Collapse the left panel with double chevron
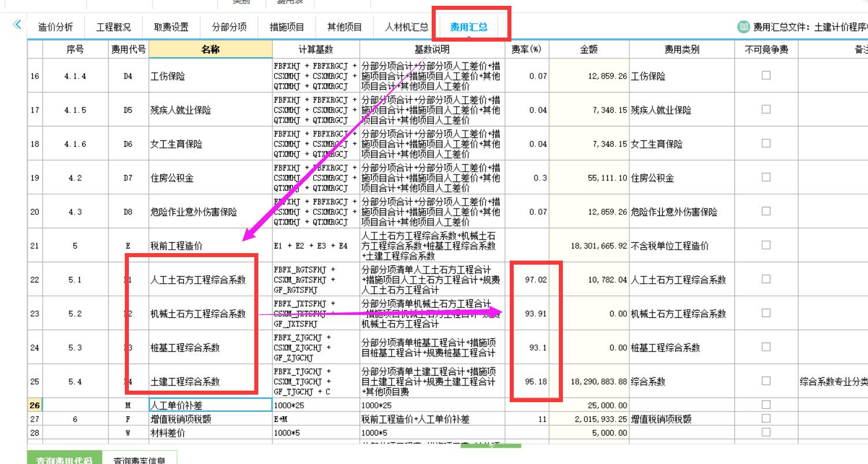 16,24
